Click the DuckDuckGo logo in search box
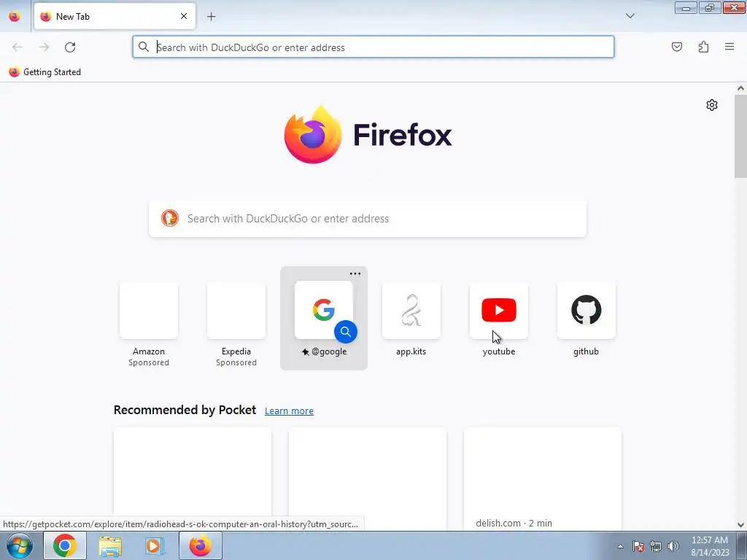This screenshot has width=747, height=560. coord(169,218)
